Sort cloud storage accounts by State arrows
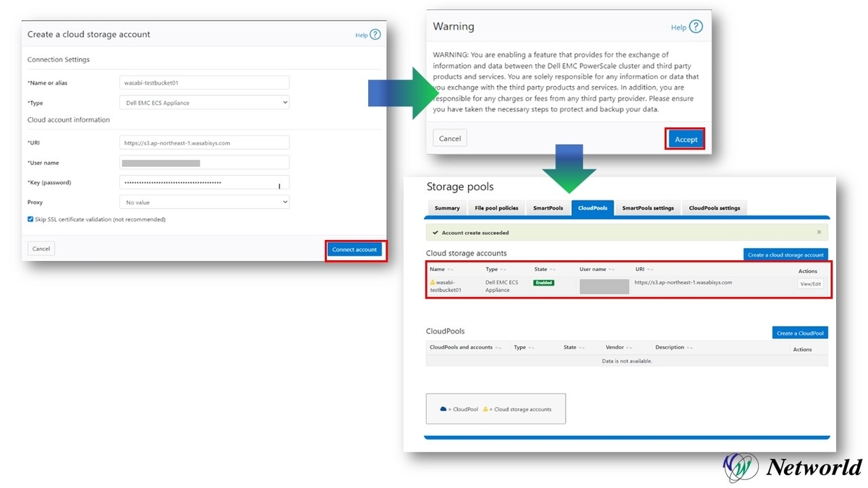This screenshot has width=868, height=488. [553, 270]
